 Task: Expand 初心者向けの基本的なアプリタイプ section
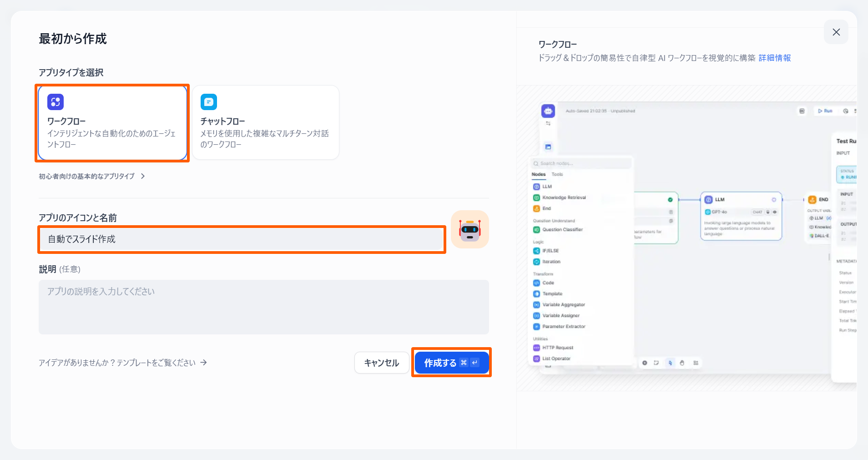[x=91, y=176]
